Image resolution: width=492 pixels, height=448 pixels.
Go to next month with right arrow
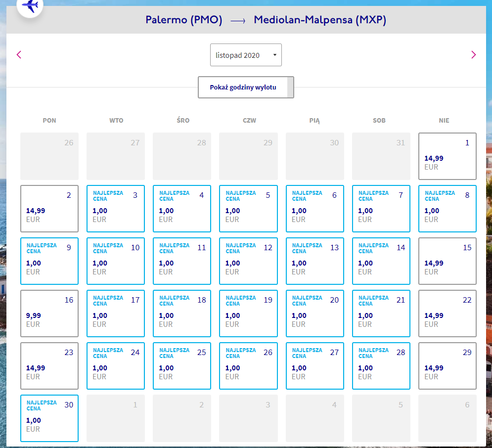point(474,54)
